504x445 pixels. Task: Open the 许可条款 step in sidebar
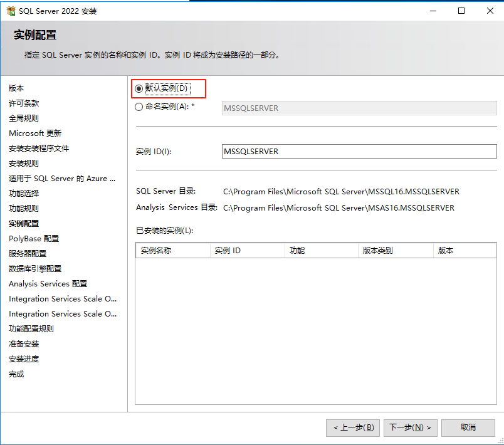point(24,103)
